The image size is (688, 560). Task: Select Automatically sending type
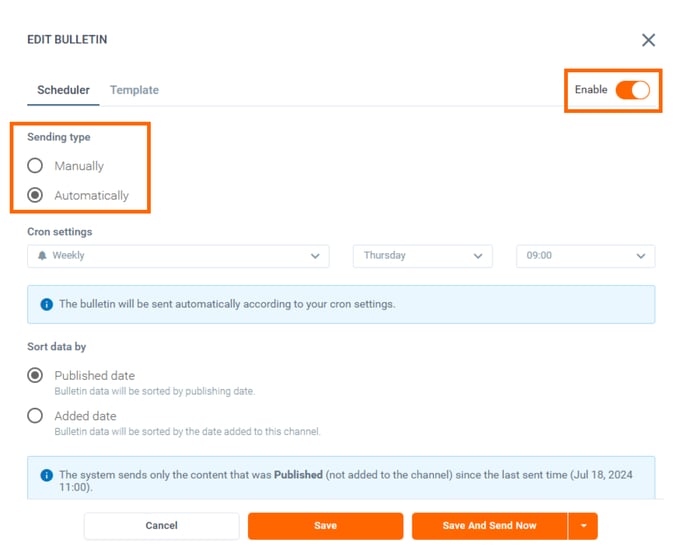(x=36, y=196)
